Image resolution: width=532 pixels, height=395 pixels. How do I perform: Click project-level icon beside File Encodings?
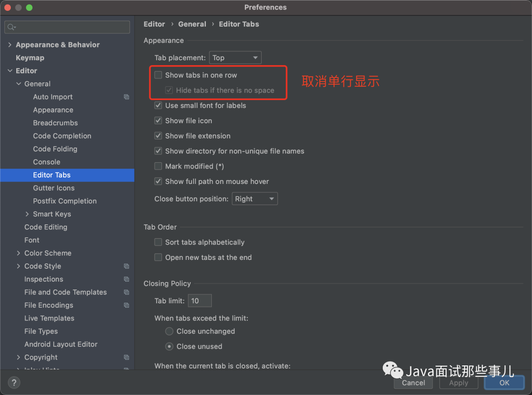tap(127, 305)
